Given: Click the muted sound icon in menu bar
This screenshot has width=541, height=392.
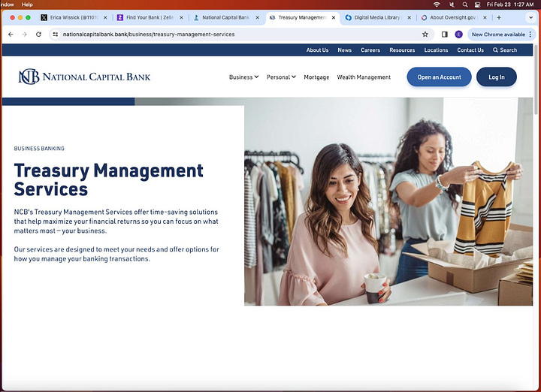Looking at the screenshot, I should [x=452, y=5].
